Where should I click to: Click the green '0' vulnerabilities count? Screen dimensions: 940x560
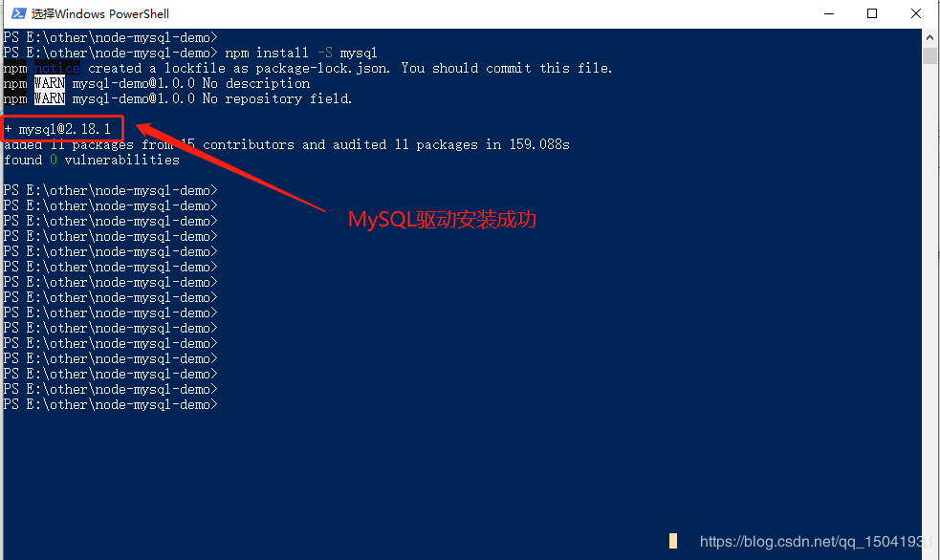point(54,160)
